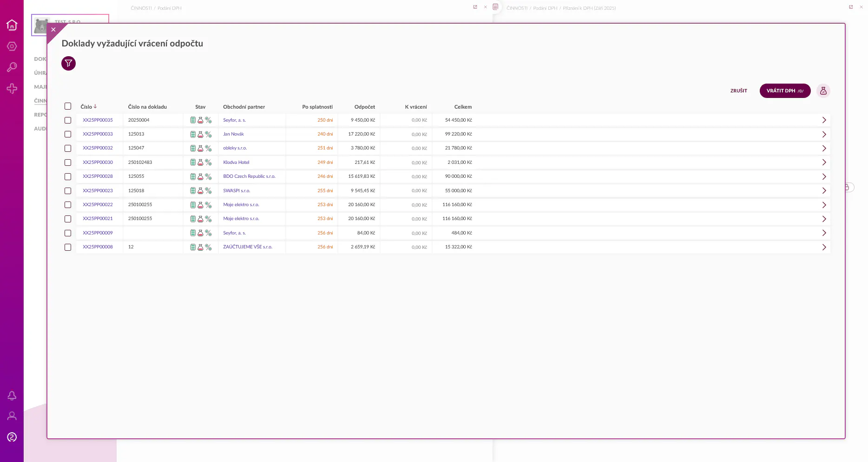
Task: Click the plus add icon in sidebar
Action: point(12,89)
